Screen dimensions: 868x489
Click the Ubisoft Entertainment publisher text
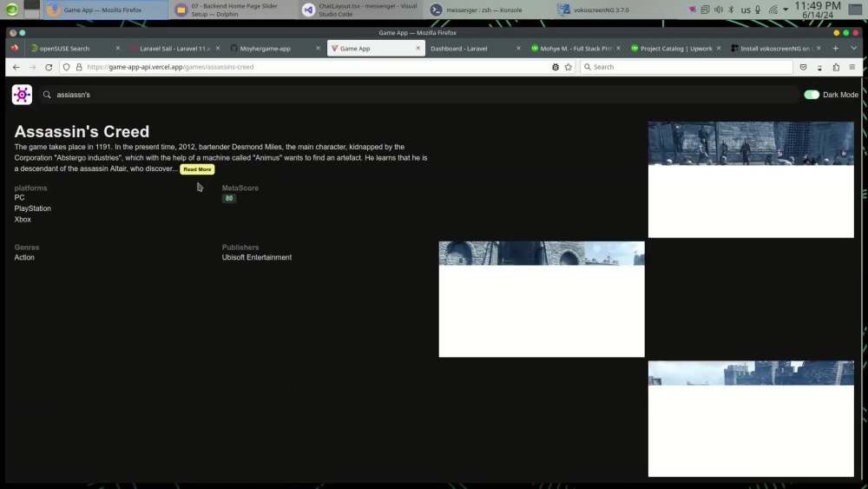coord(257,257)
